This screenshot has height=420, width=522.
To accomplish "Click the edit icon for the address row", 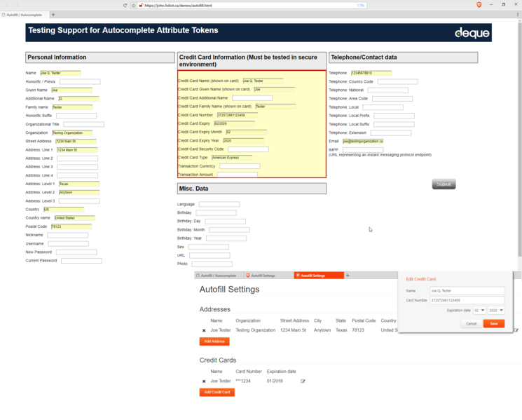I will point(516,330).
